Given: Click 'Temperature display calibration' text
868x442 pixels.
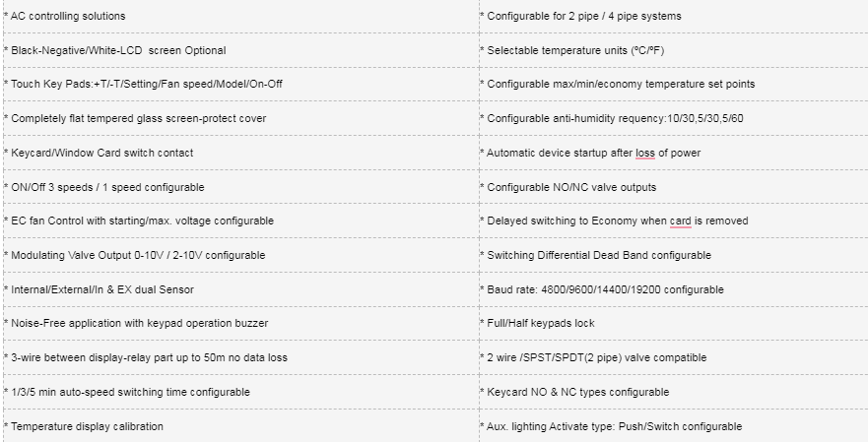Looking at the screenshot, I should (87, 426).
